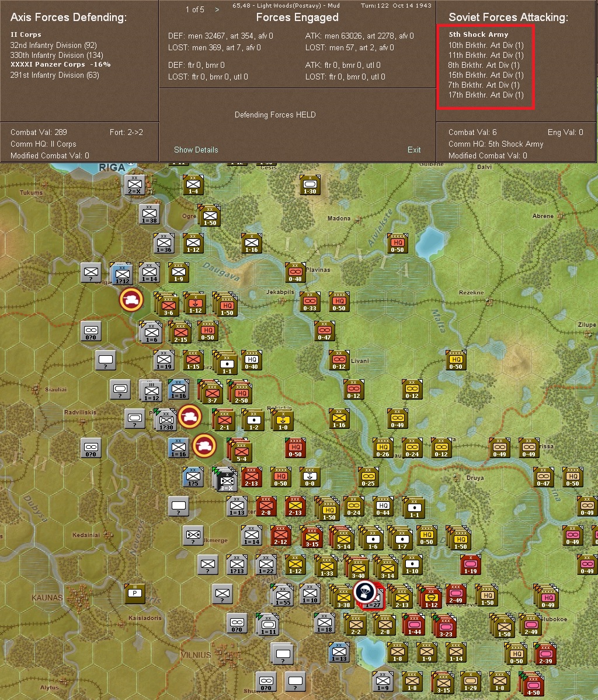
Task: Click the 3-38 yellow infantry stack
Action: (342, 597)
